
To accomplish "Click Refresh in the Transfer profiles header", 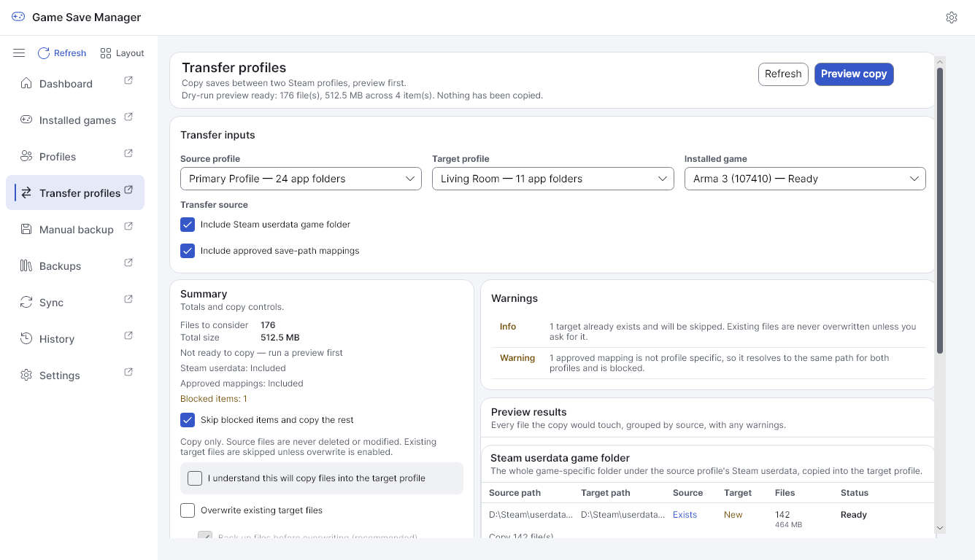I will (783, 74).
